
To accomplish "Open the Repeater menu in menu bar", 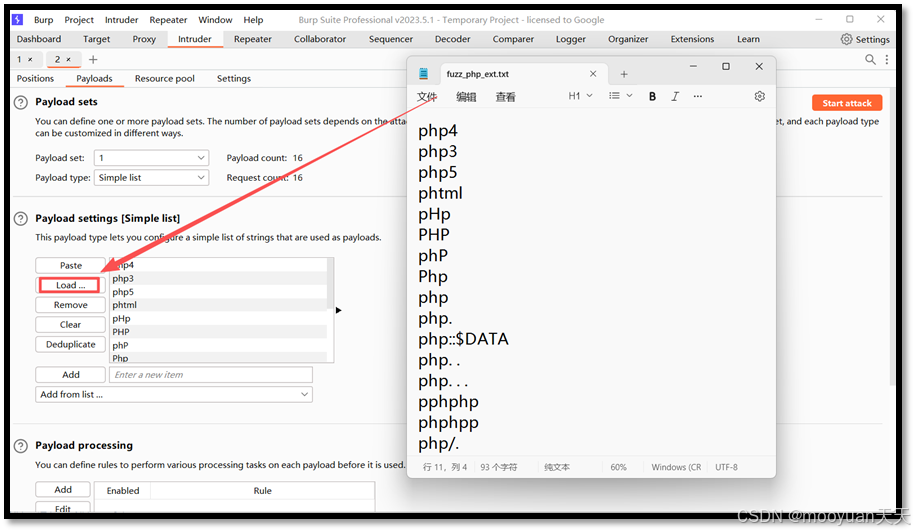I will [168, 20].
